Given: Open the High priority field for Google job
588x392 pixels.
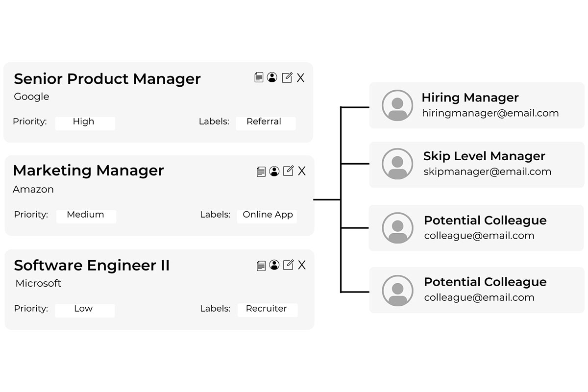Looking at the screenshot, I should [x=85, y=122].
